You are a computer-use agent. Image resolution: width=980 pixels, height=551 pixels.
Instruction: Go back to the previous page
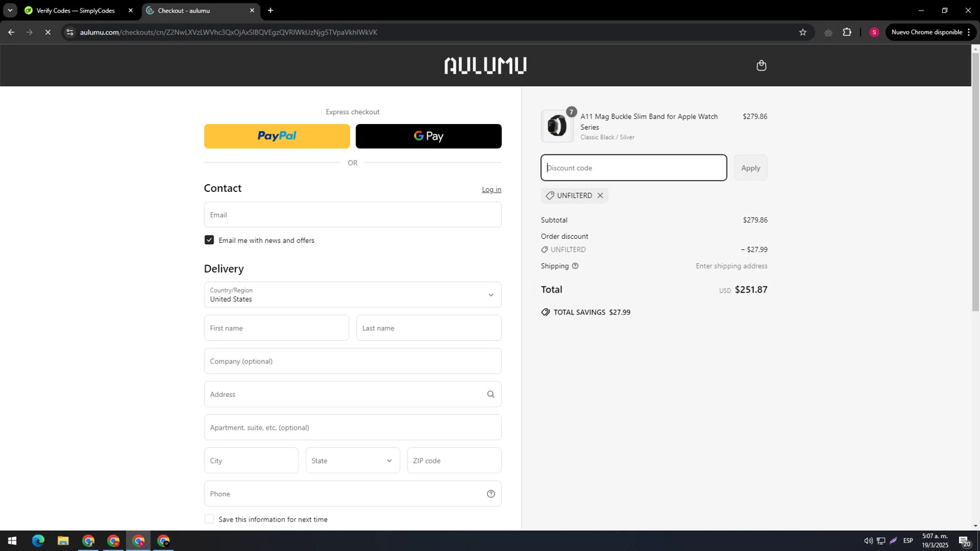[11, 32]
